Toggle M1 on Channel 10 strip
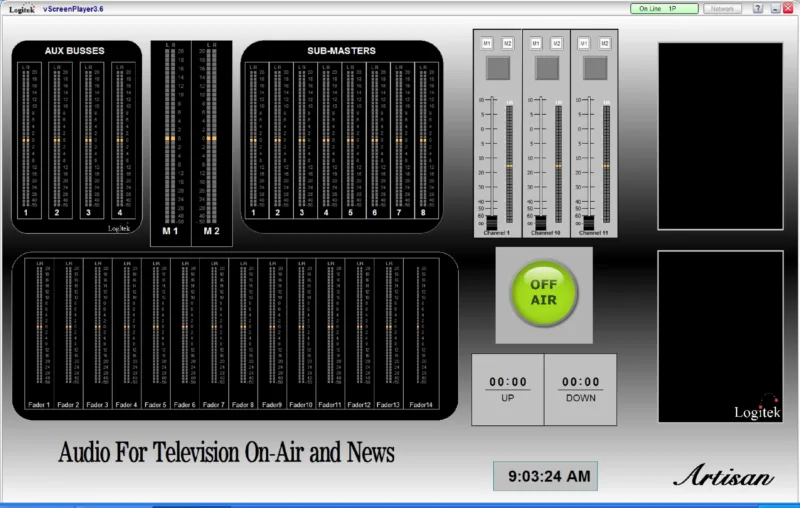 click(x=536, y=44)
